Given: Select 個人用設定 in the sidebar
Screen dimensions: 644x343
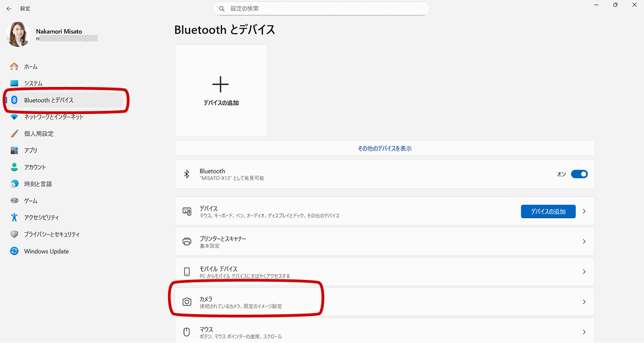Looking at the screenshot, I should 39,134.
